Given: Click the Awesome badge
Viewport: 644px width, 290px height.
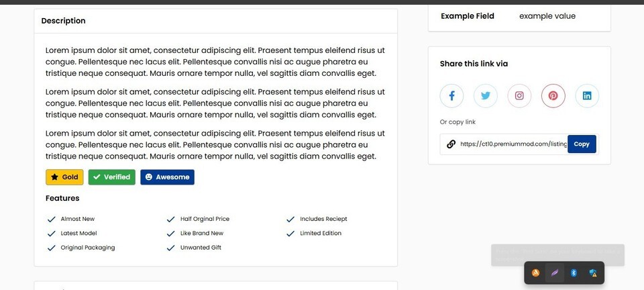Looking at the screenshot, I should tap(167, 177).
